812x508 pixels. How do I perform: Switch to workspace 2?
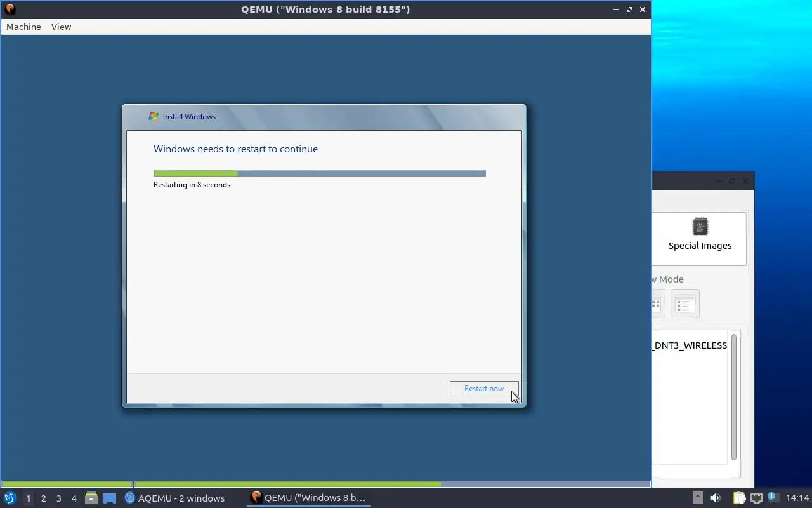tap(43, 498)
